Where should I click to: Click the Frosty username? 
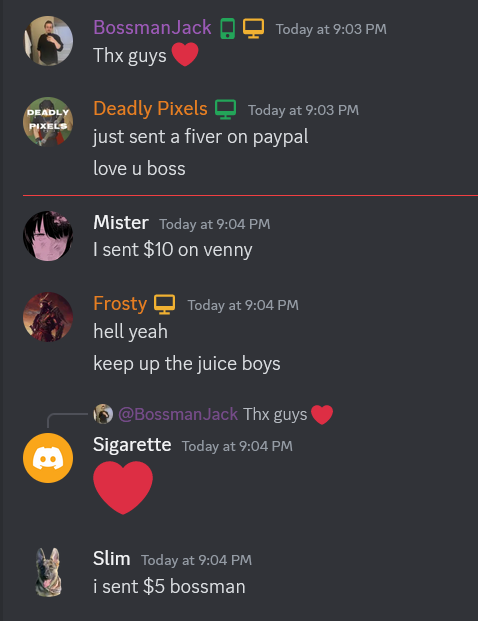coord(120,304)
